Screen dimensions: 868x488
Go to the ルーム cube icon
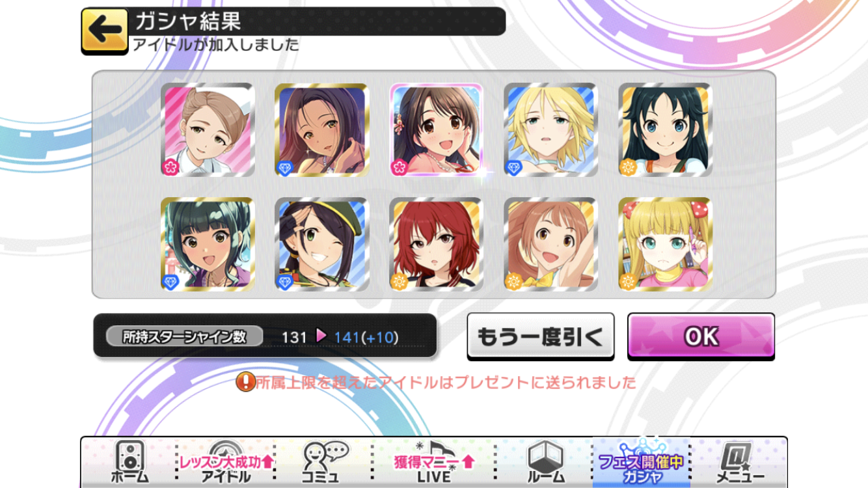click(545, 461)
